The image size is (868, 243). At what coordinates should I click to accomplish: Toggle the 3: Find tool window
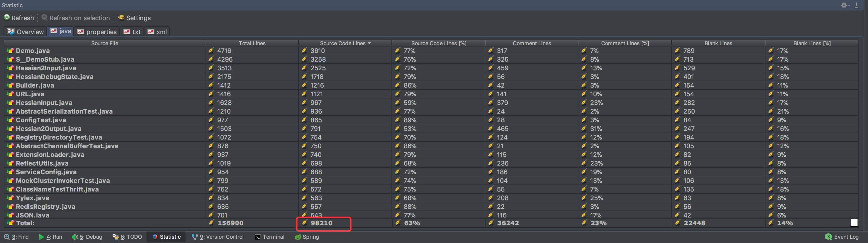(x=17, y=237)
